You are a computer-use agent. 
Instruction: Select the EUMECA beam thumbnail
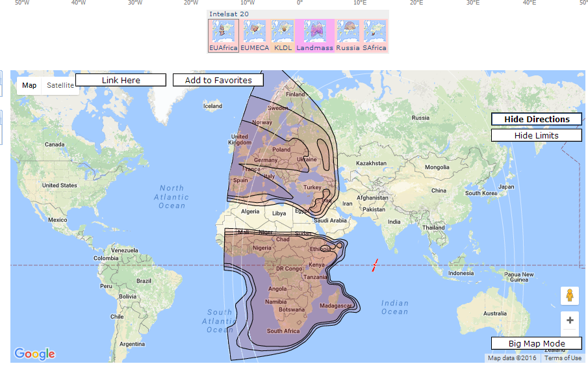click(x=255, y=35)
